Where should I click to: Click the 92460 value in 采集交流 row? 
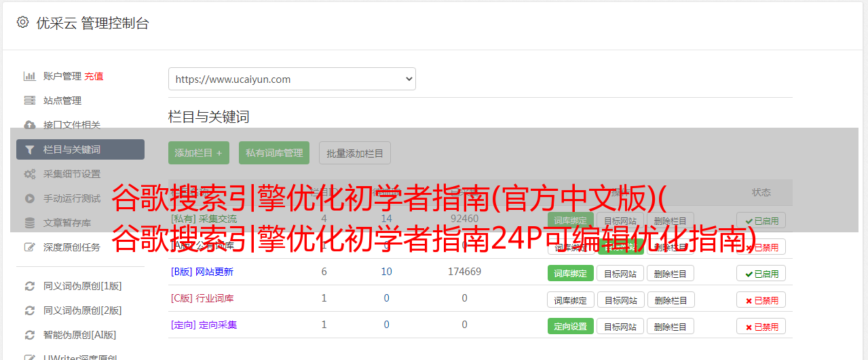tap(464, 219)
